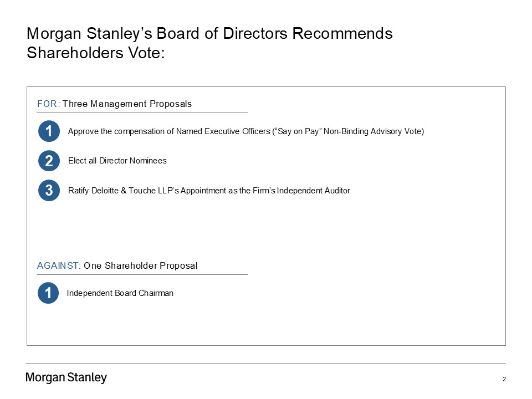Select the 'Shareholders Vote:' title line
Image resolution: width=532 pixels, height=399 pixels.
coord(96,53)
